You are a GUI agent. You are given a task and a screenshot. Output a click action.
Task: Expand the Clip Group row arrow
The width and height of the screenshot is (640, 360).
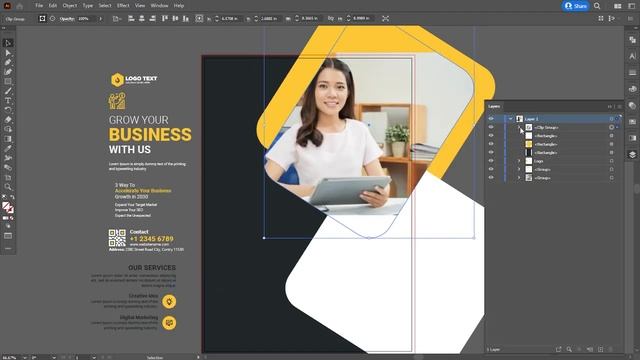pyautogui.click(x=519, y=127)
